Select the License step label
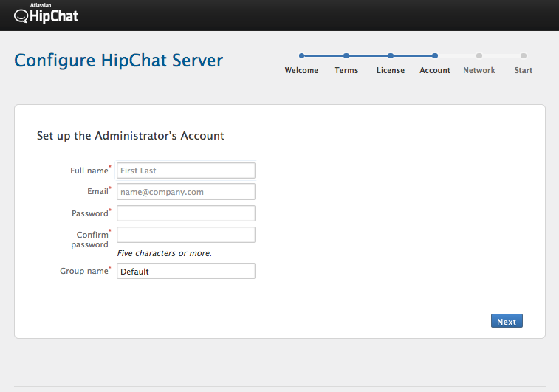Image resolution: width=559 pixels, height=392 pixels. tap(391, 70)
